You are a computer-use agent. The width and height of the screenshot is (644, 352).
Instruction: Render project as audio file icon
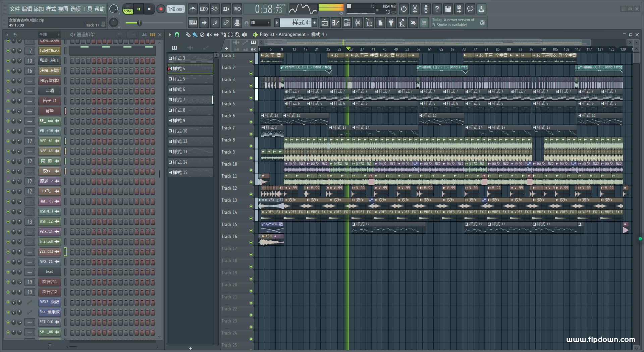[x=459, y=9]
